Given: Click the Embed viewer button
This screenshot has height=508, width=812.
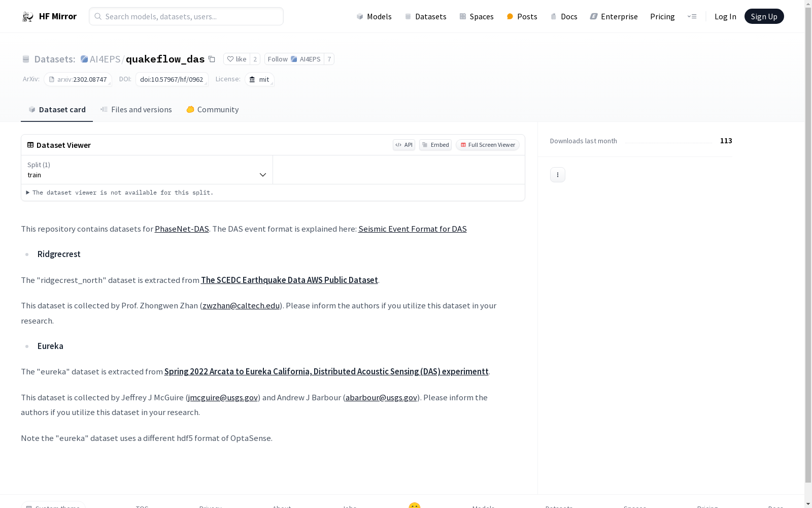Looking at the screenshot, I should tap(435, 145).
